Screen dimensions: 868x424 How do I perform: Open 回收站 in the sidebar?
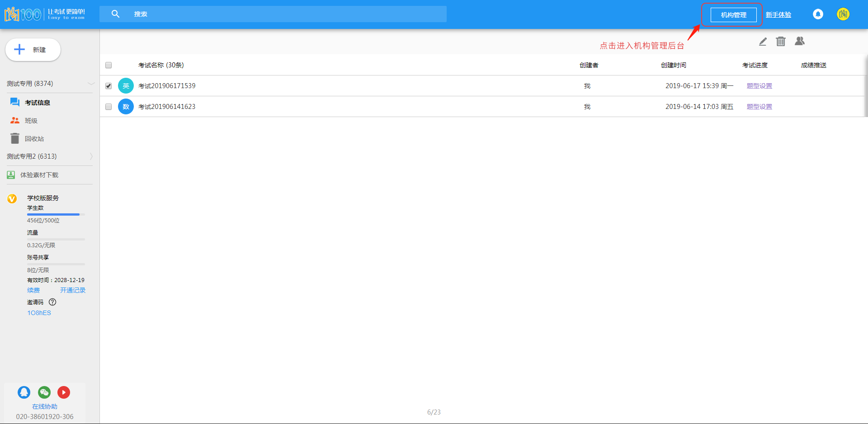(x=34, y=139)
